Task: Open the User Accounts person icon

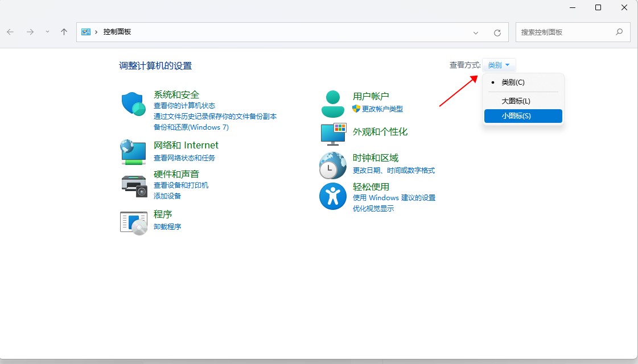Action: (332, 104)
